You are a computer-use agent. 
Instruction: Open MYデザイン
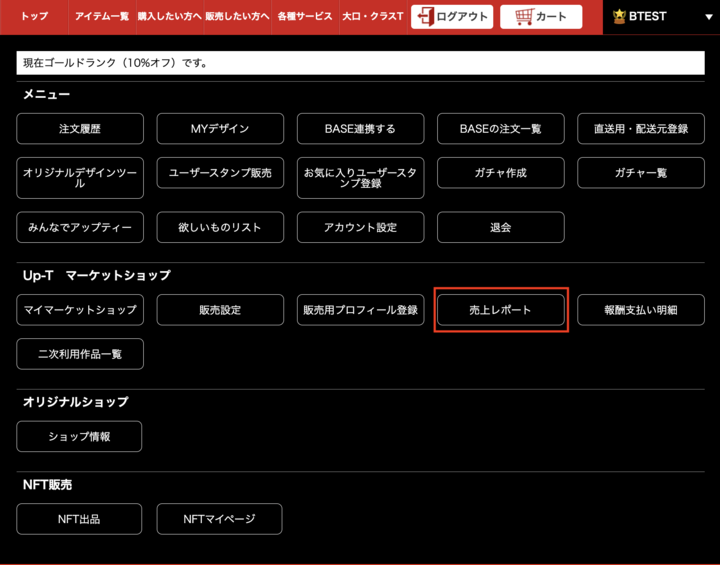pyautogui.click(x=220, y=129)
